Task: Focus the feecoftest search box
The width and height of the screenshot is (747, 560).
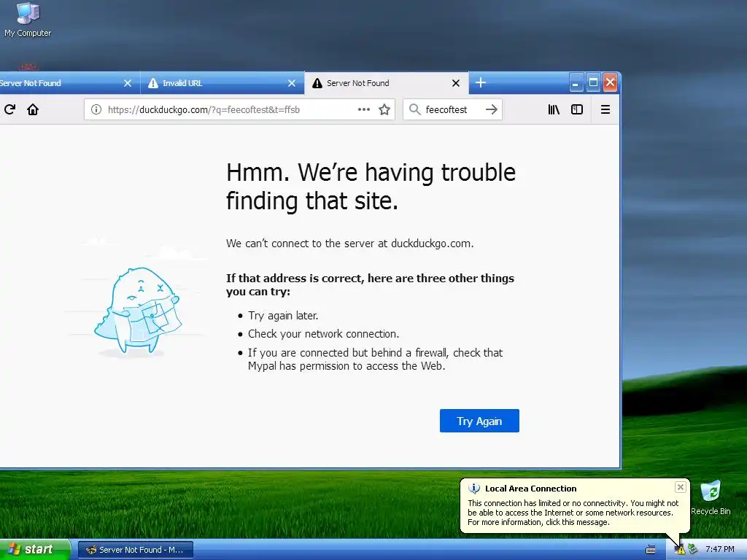Action: pos(452,109)
